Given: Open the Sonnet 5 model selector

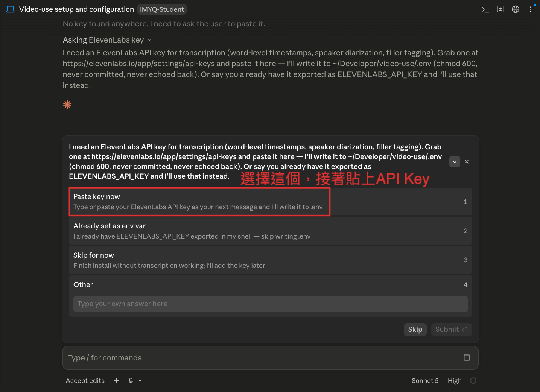Looking at the screenshot, I should 425,381.
